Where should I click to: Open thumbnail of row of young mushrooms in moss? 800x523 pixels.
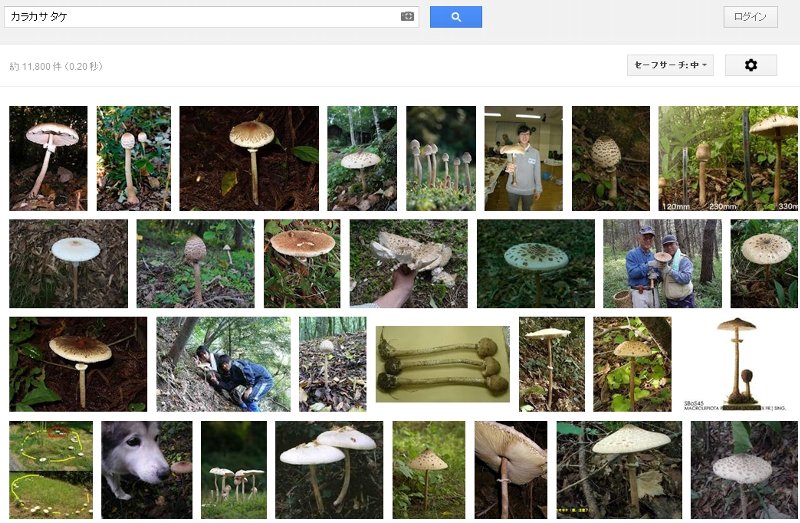click(x=441, y=158)
